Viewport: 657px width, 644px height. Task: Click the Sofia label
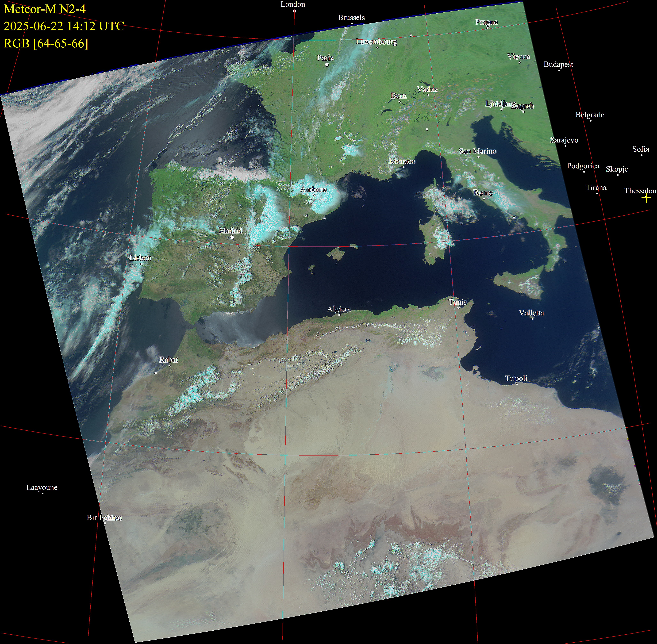click(x=640, y=149)
